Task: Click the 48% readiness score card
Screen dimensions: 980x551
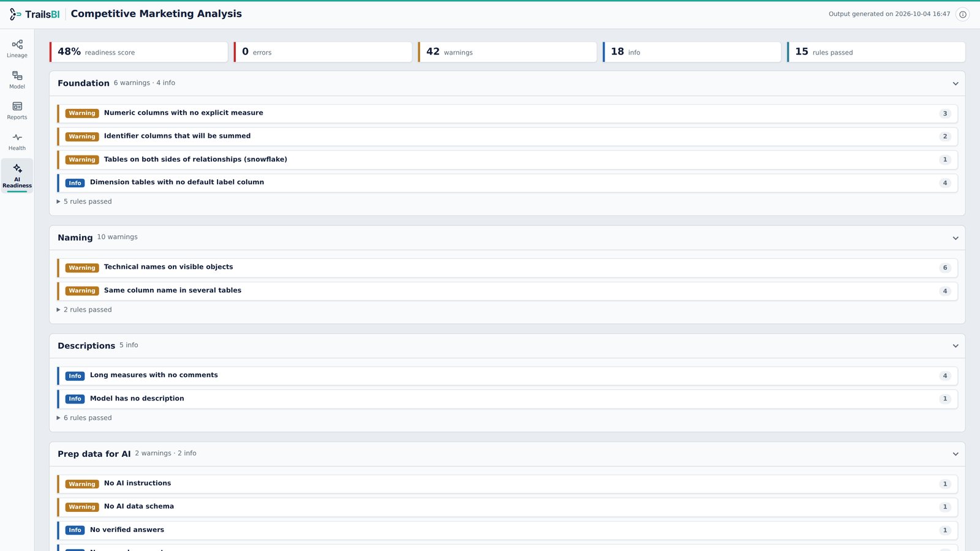Action: 138,52
